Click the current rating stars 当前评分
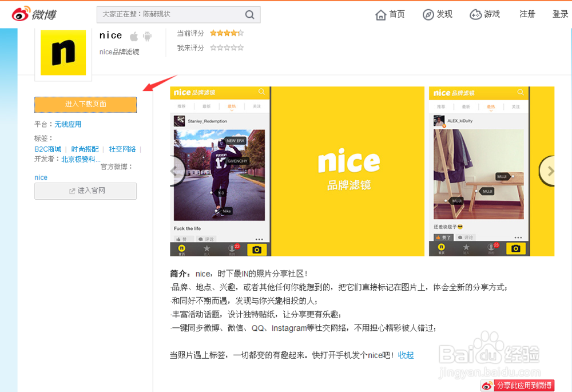Image resolution: width=572 pixels, height=392 pixels. point(227,33)
